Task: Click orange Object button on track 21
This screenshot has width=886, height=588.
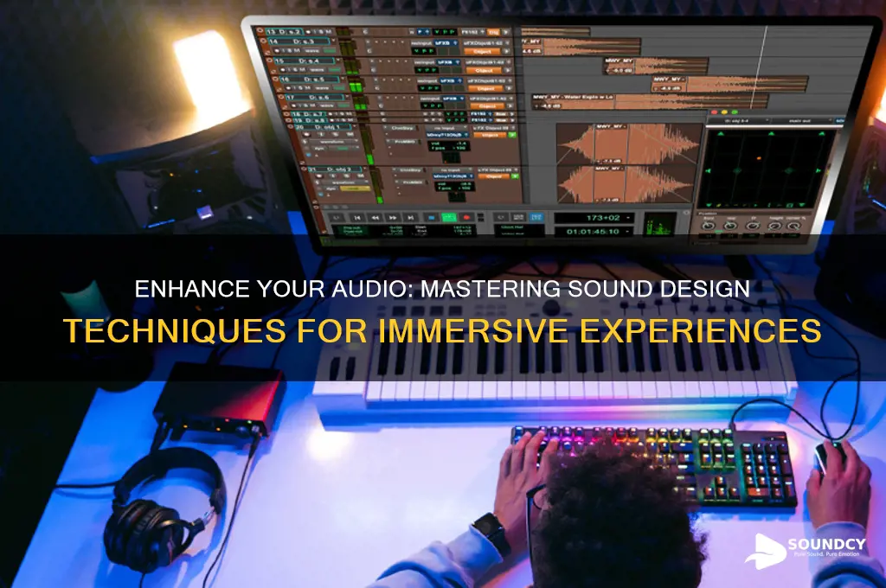Action: coord(494,176)
